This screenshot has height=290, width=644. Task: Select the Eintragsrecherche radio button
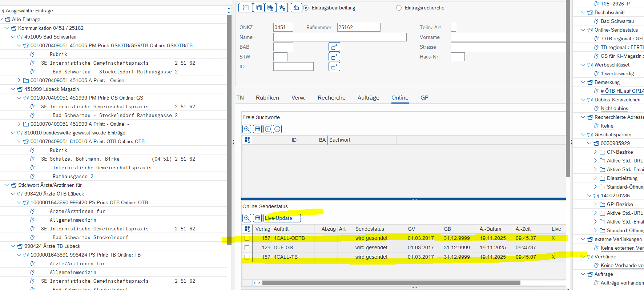399,8
